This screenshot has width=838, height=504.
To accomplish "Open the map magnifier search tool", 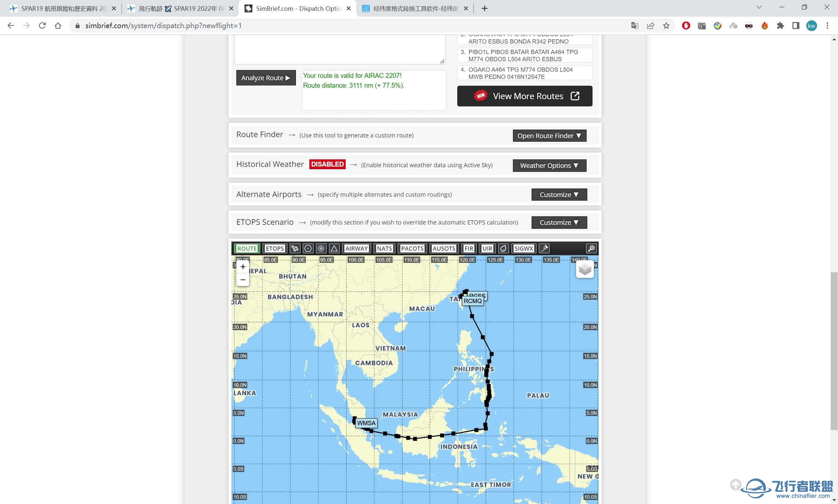I will [x=591, y=248].
